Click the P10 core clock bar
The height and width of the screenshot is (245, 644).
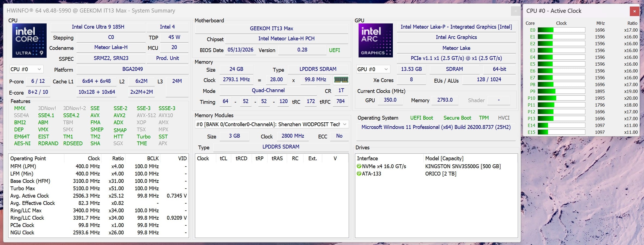(x=561, y=98)
